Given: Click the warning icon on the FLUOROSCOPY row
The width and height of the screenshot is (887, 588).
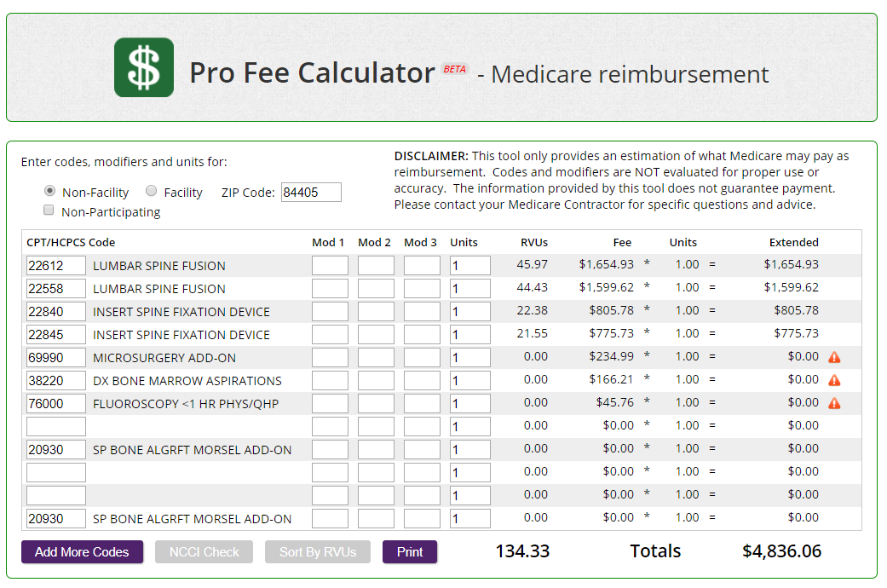Looking at the screenshot, I should pos(834,404).
